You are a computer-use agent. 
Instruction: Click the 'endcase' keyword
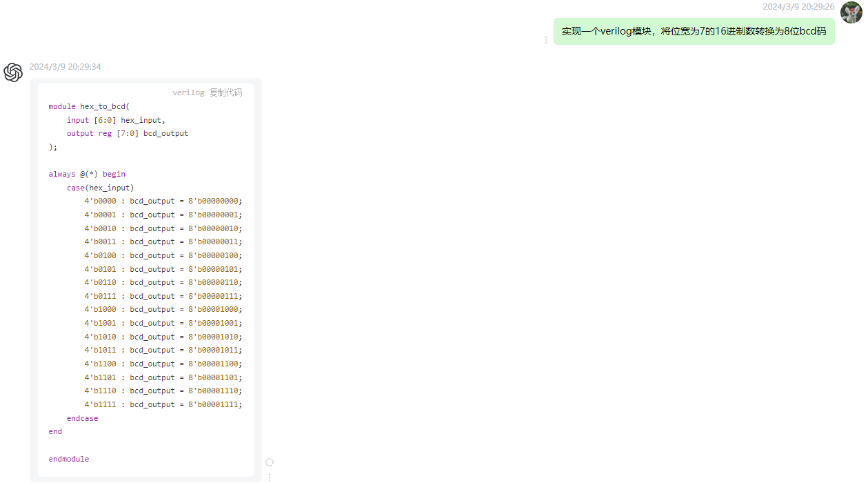click(x=82, y=418)
